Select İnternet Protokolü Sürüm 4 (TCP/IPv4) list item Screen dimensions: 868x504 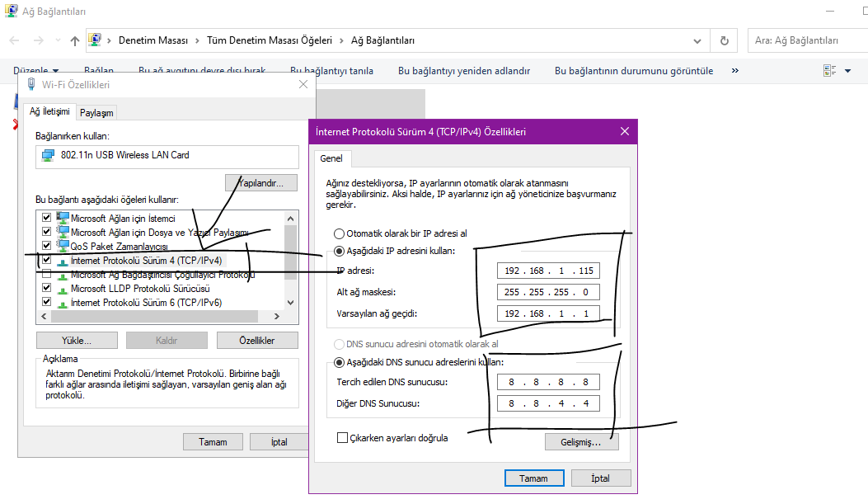point(146,261)
